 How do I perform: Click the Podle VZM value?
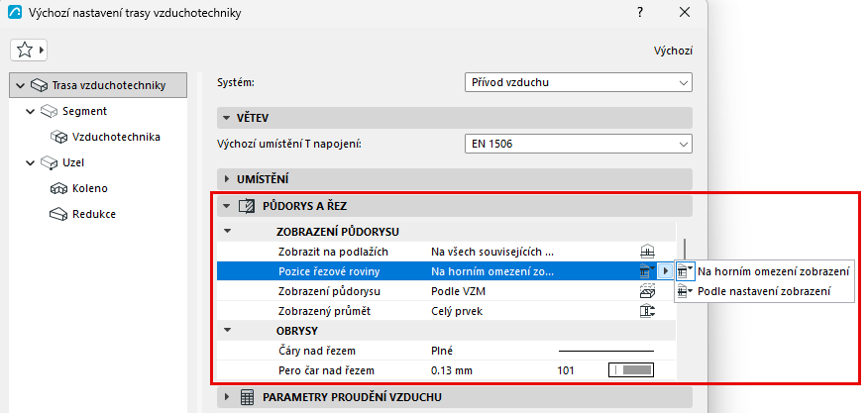[459, 291]
